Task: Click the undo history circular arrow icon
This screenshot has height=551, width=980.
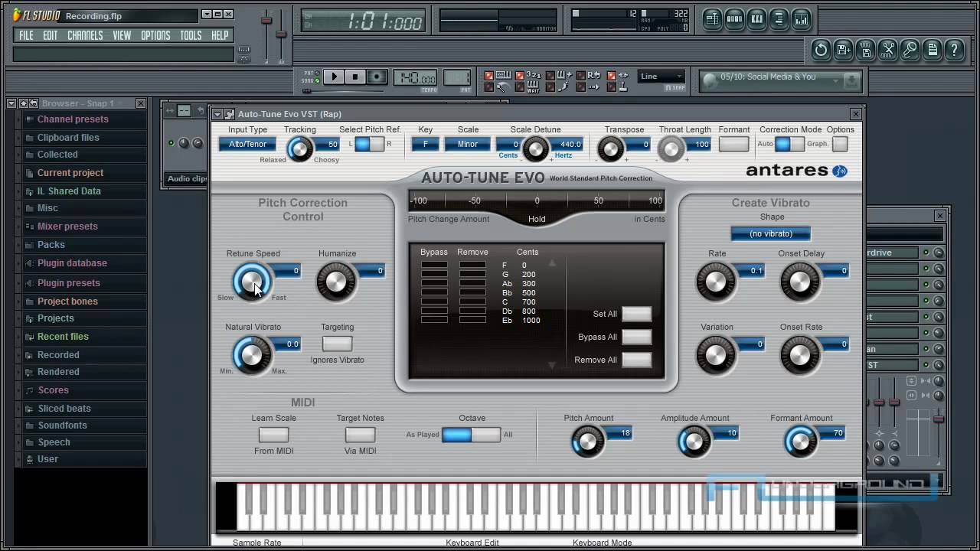Action: pos(822,50)
